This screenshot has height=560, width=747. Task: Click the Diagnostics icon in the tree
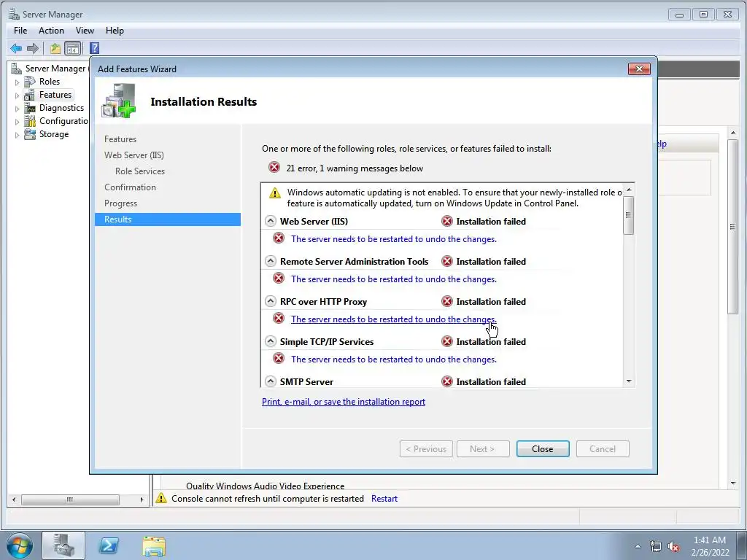tap(29, 108)
